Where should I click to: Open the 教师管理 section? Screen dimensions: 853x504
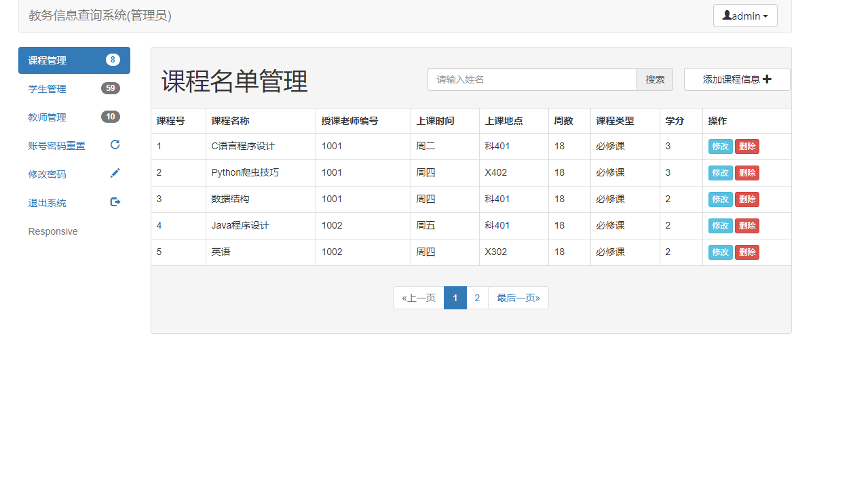tap(48, 117)
